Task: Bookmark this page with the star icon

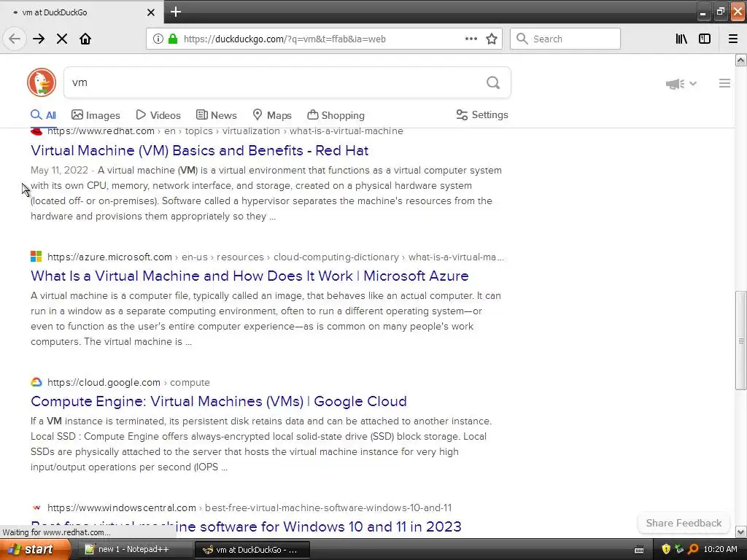Action: (492, 39)
